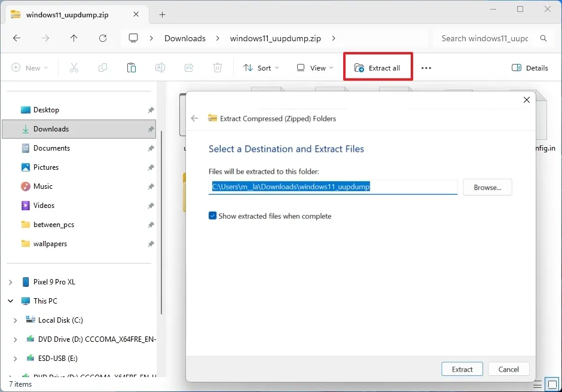Click the Copy icon
Screen dimensions: 562x392
click(x=102, y=67)
